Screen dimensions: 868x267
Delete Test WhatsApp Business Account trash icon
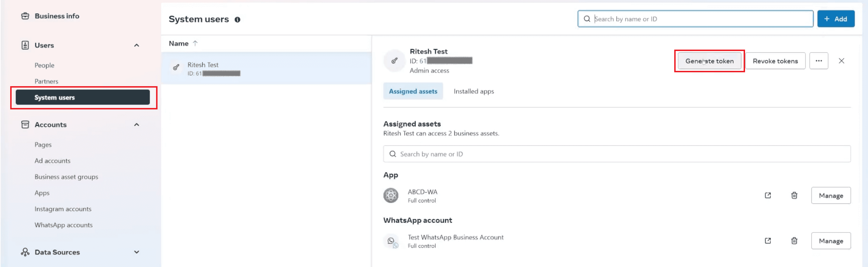point(794,241)
